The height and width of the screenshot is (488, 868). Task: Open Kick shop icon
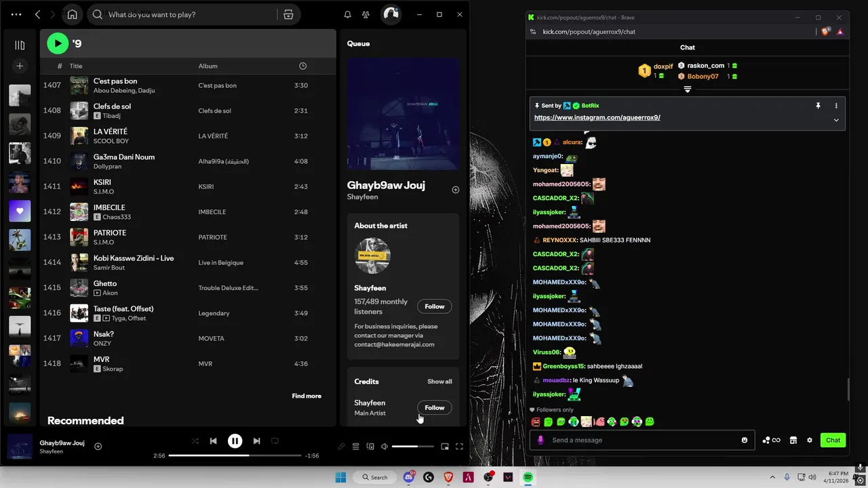click(x=793, y=440)
